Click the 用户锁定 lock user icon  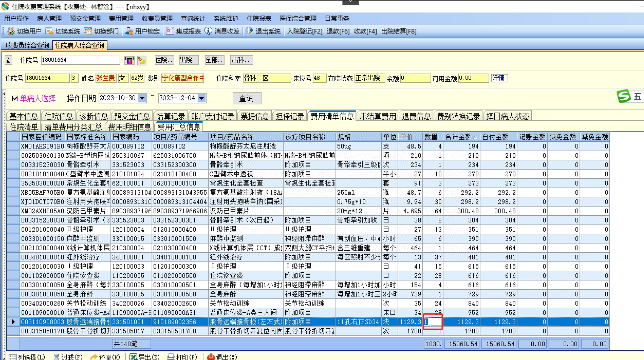point(129,31)
